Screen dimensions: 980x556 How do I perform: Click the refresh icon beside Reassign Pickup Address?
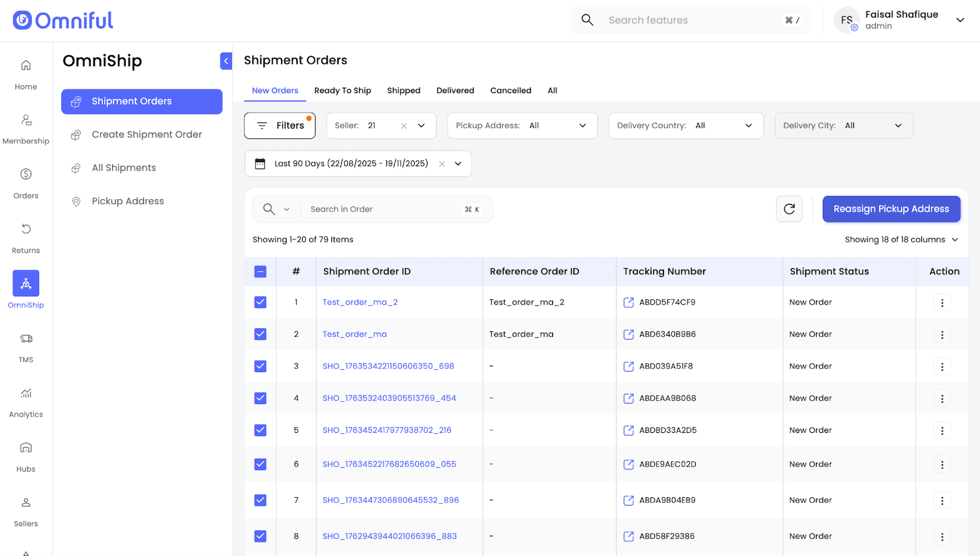point(789,209)
